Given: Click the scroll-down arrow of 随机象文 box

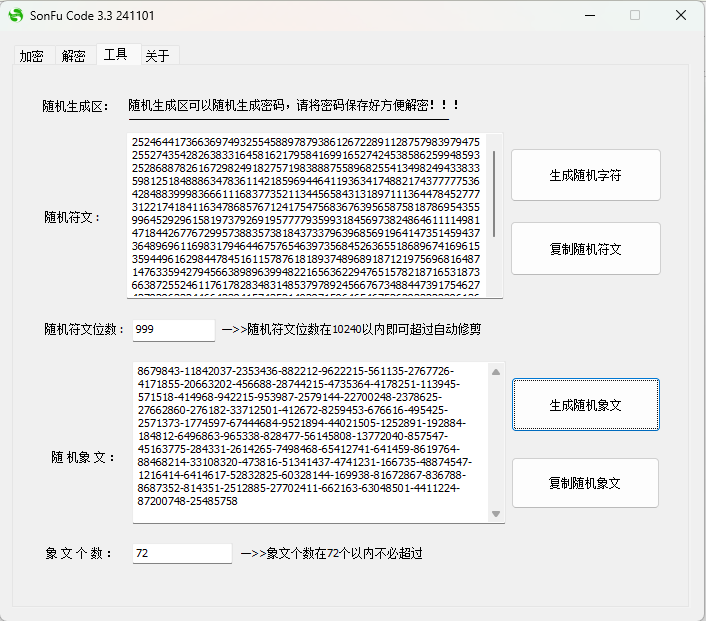Looking at the screenshot, I should [496, 513].
